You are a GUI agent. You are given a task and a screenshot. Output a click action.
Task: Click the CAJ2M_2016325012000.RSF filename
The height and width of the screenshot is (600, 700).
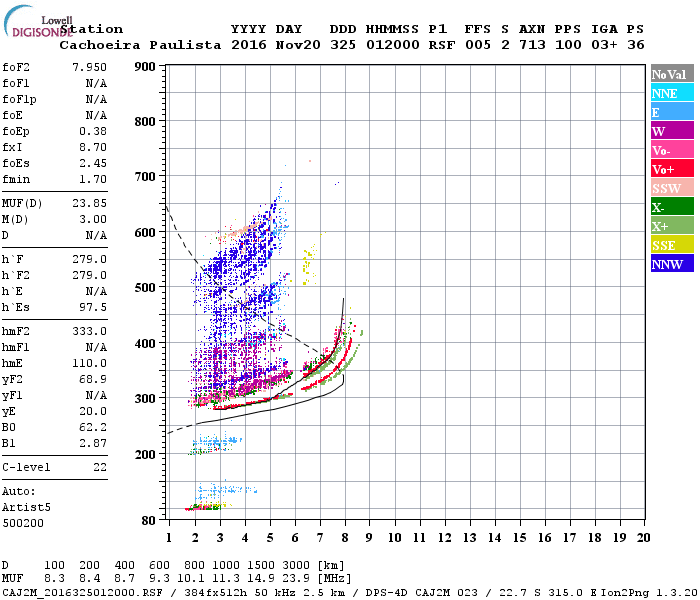click(x=82, y=592)
